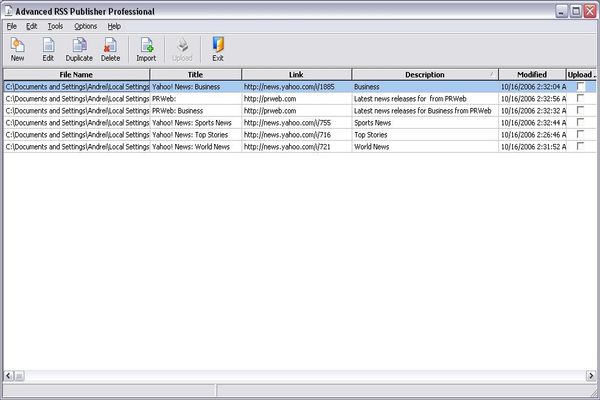Click modified date 10/16/2006 2:31:52
Screen dimensions: 600x400
532,147
